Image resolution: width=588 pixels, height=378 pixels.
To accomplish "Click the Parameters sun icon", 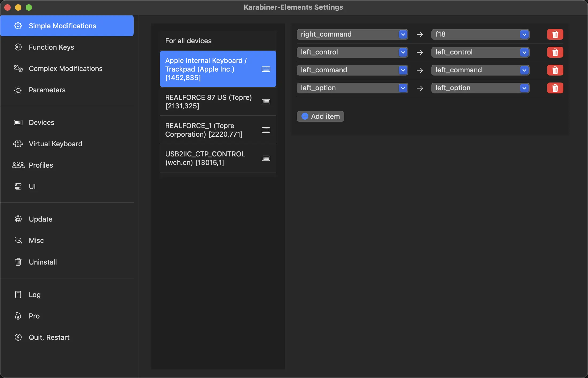I will [18, 90].
